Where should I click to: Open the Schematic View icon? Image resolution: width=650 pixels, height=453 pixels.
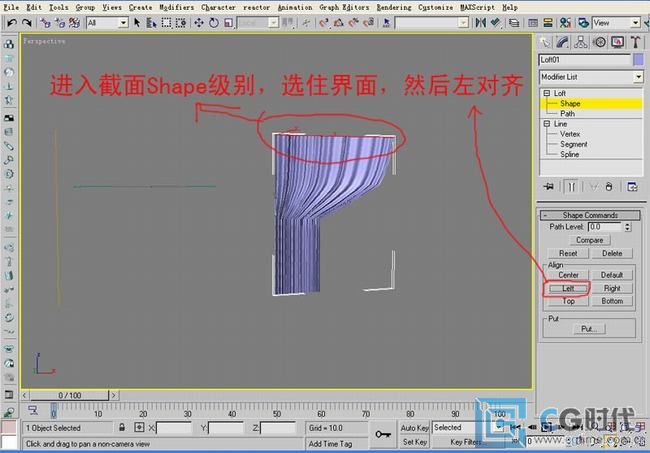[548, 23]
